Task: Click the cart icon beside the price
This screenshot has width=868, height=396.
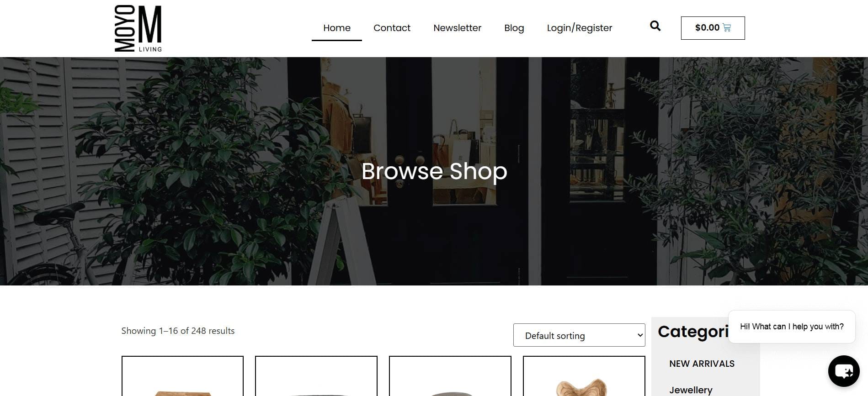Action: point(727,28)
